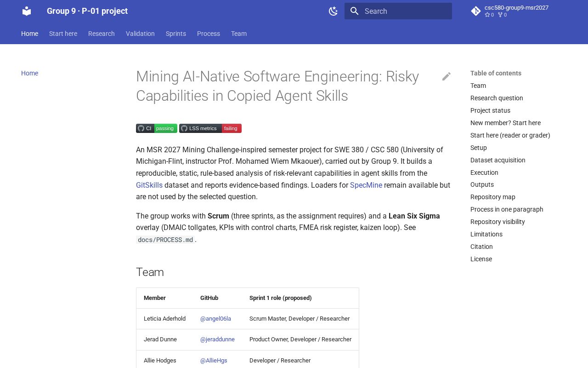588x368 pixels.
Task: Click the edit page pencil icon
Action: point(447,76)
